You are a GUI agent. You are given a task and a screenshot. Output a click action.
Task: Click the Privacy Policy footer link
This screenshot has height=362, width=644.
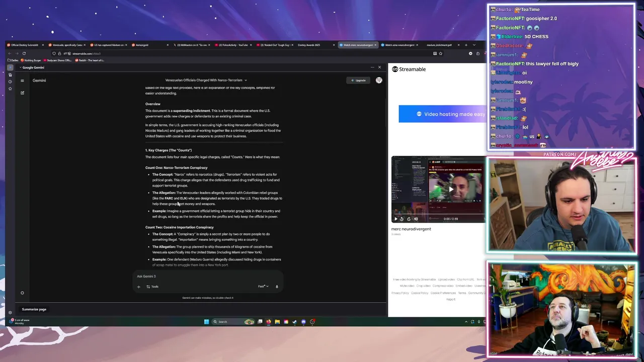click(400, 293)
